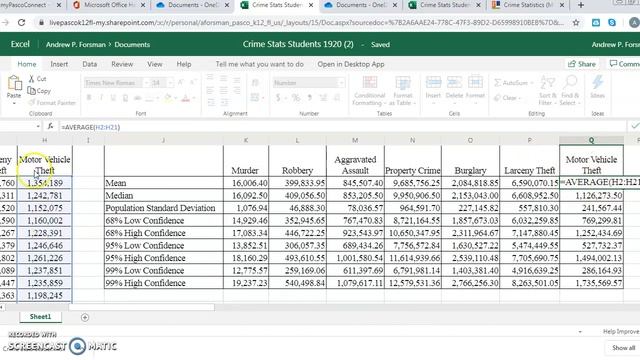Confirm formula with the checkmark icon

coord(635,127)
